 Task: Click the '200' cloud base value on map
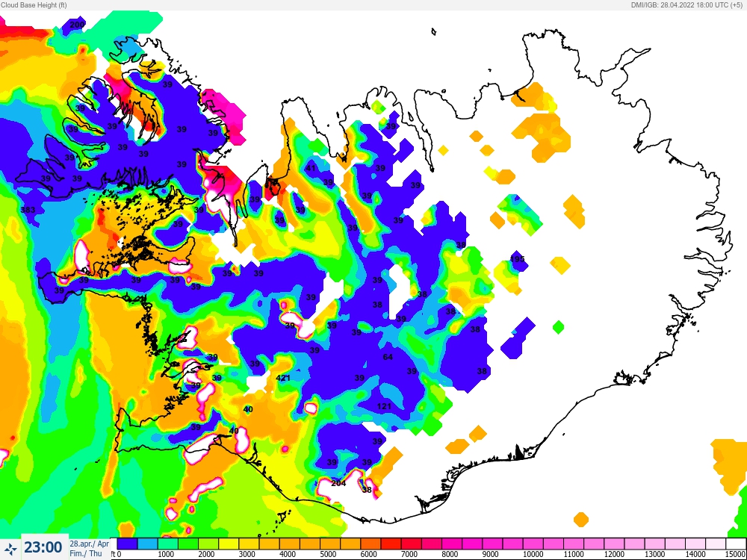pyautogui.click(x=77, y=25)
